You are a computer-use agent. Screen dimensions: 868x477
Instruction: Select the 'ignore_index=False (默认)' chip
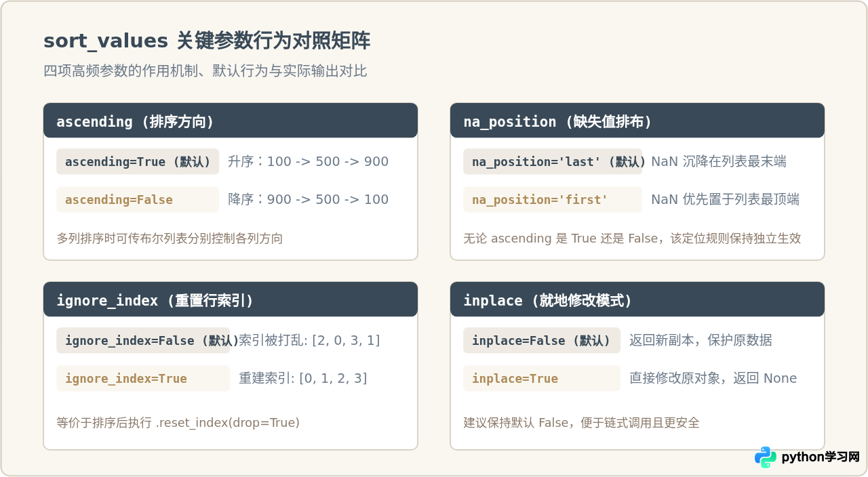(x=143, y=340)
